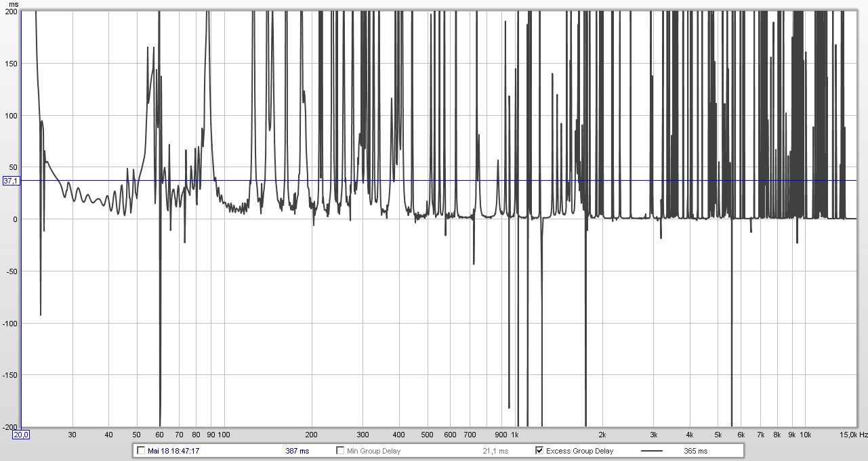Click the Mai 18 18:47:17 measurement name
The image size is (868, 461).
[173, 451]
